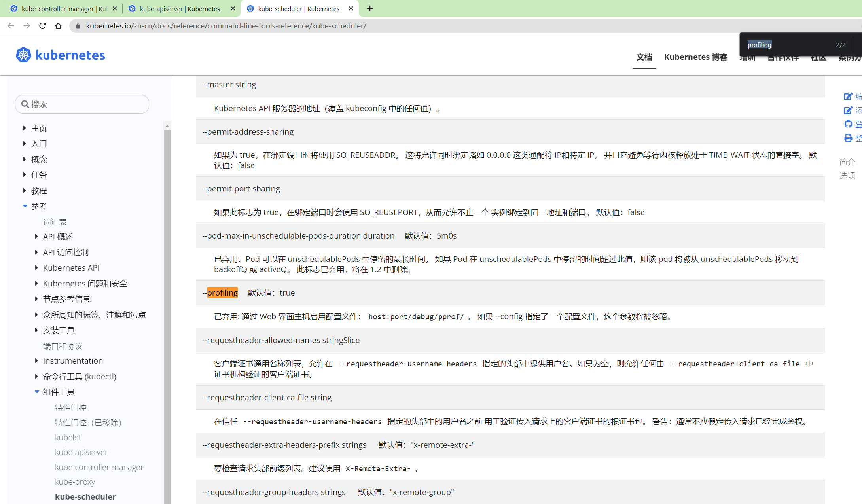Expand the 主页 tree item
This screenshot has height=504, width=862.
pyautogui.click(x=25, y=128)
